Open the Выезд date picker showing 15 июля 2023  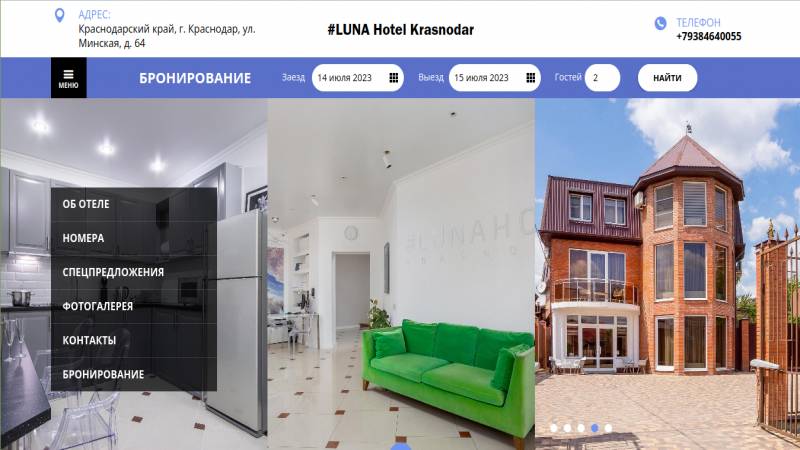click(x=494, y=78)
